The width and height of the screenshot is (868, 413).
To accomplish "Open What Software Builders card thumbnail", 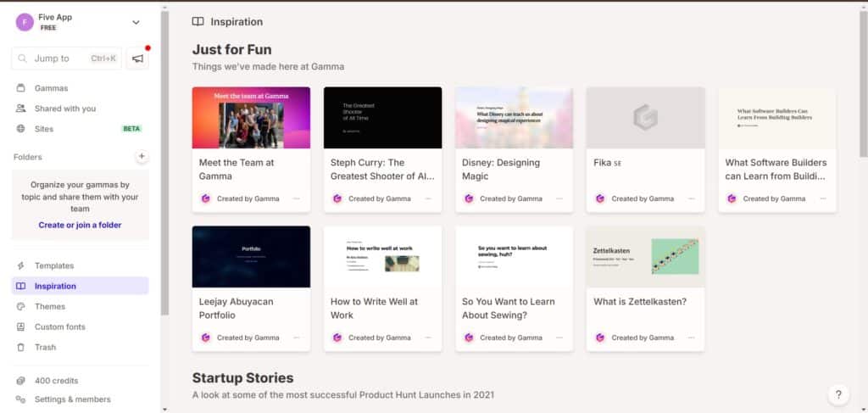I will (x=777, y=117).
